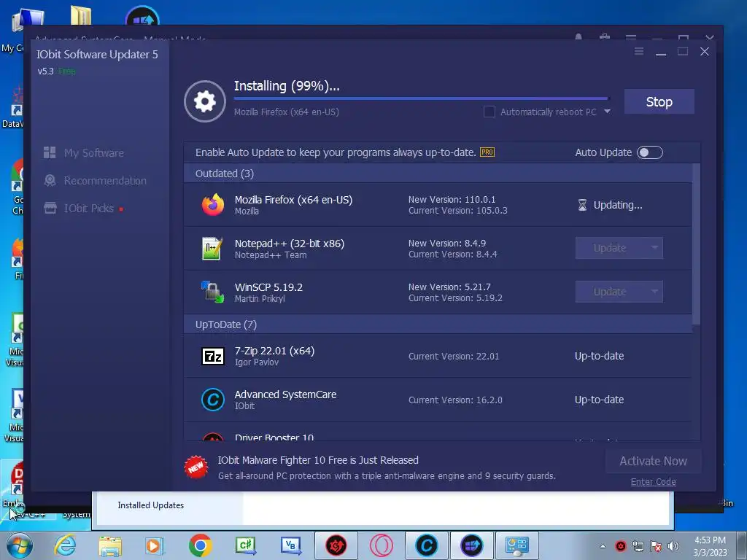Image resolution: width=747 pixels, height=560 pixels.
Task: Click the PRO badge beside Auto Update text
Action: [487, 152]
